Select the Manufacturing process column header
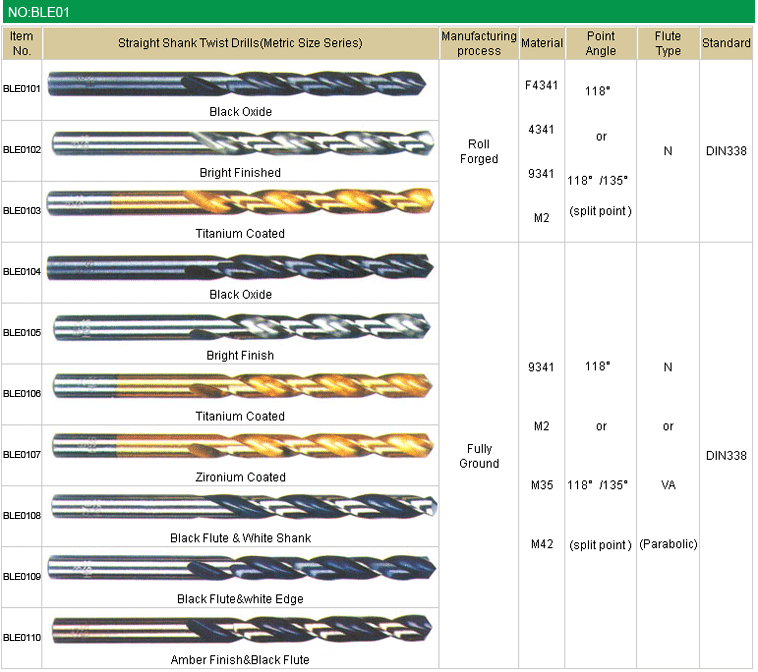758x672 pixels. coord(479,43)
